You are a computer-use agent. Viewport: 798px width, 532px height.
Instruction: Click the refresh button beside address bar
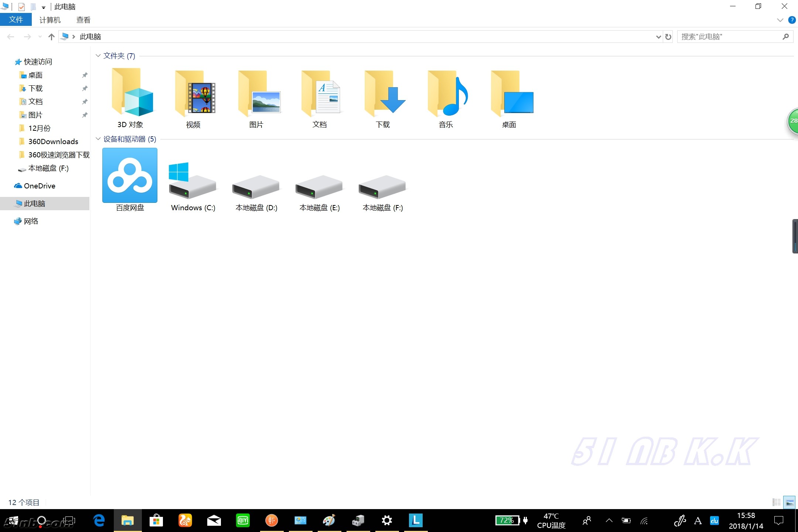[x=668, y=37]
